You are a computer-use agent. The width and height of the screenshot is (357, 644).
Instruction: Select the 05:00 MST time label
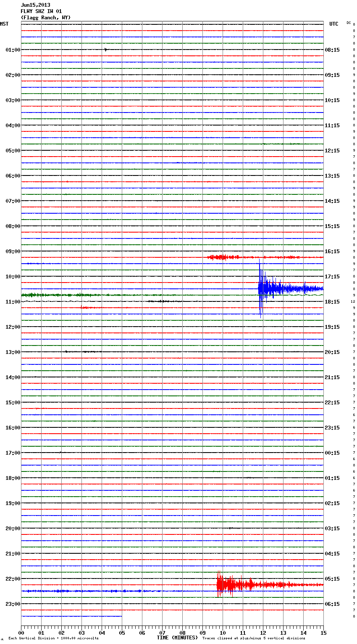point(13,151)
